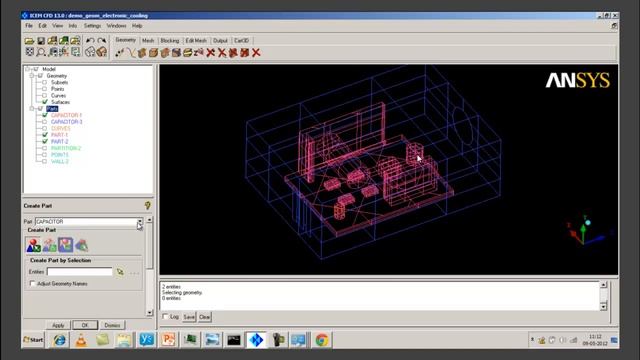
Task: Click the Undo arrow icon
Action: [90, 40]
